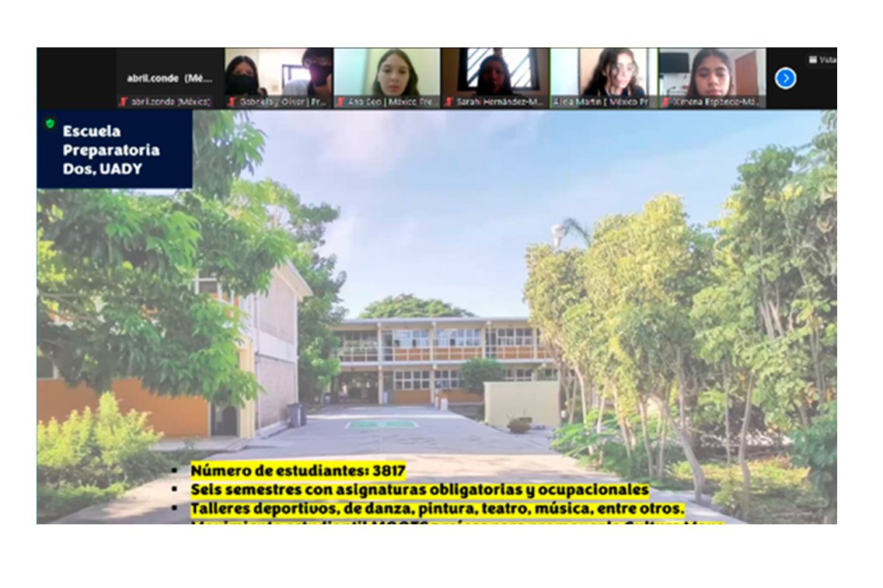Click Ana Ceci's video tile
The image size is (883, 588).
pos(389,74)
